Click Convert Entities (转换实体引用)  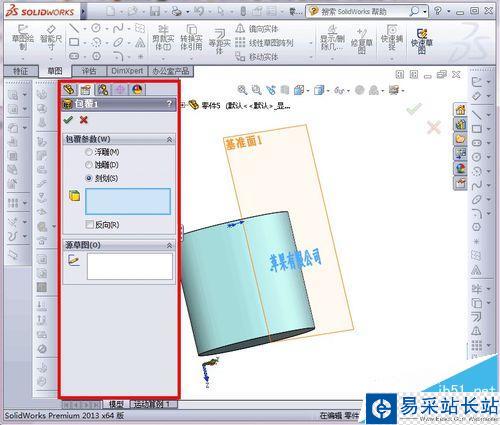(x=191, y=37)
